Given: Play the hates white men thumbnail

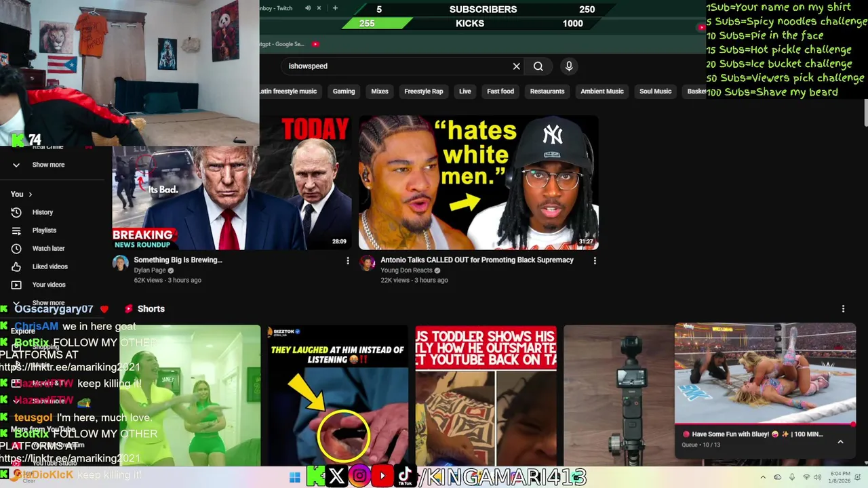Looking at the screenshot, I should [x=479, y=183].
